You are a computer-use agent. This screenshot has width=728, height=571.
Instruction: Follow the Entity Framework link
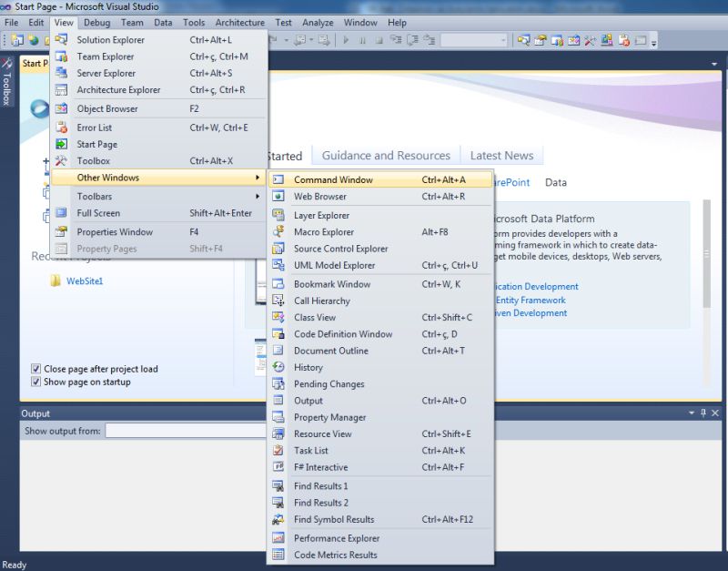[531, 301]
